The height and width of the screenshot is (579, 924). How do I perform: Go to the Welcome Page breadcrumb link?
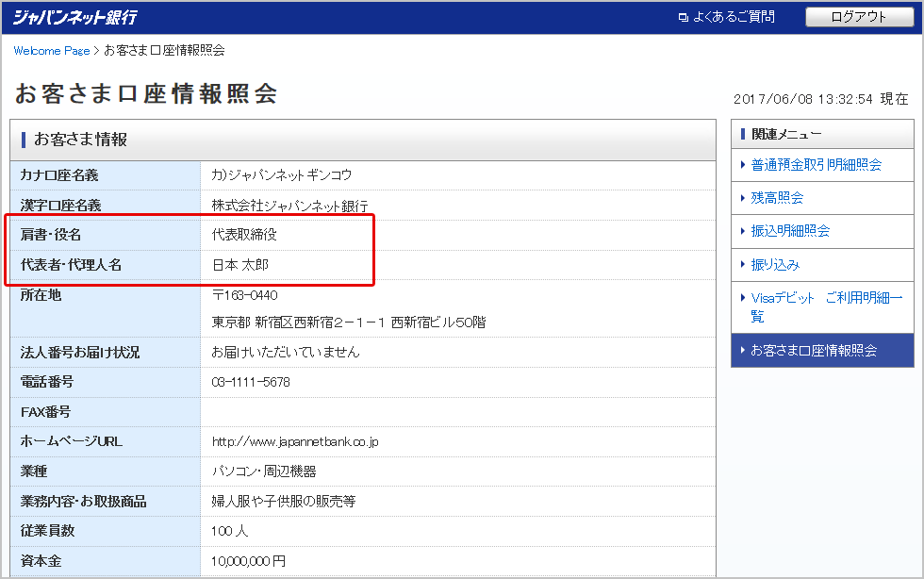click(52, 51)
